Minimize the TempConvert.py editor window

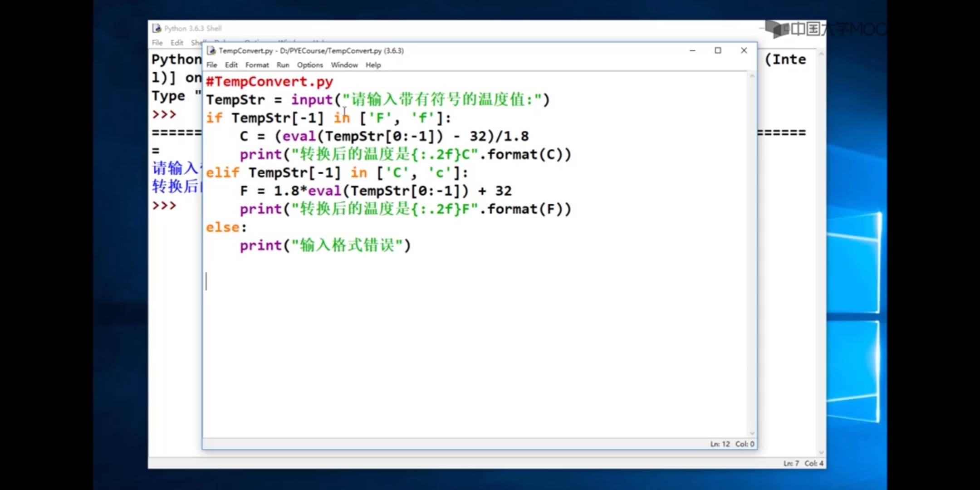(x=692, y=50)
